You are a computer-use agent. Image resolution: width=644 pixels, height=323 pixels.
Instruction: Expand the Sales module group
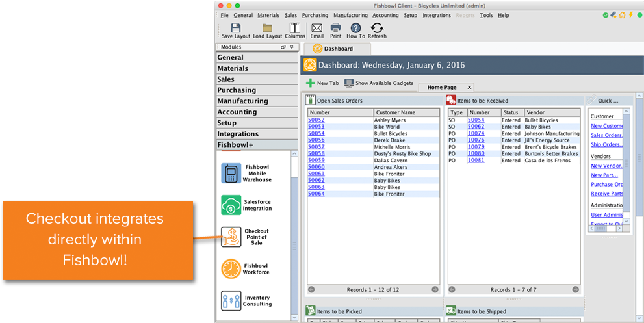(x=257, y=79)
